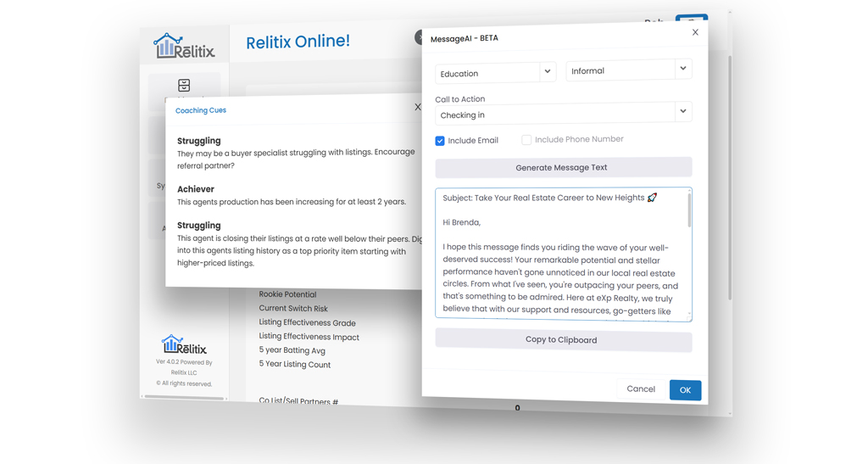
Task: Click the 5 year Batting Avg row
Action: [x=292, y=350]
